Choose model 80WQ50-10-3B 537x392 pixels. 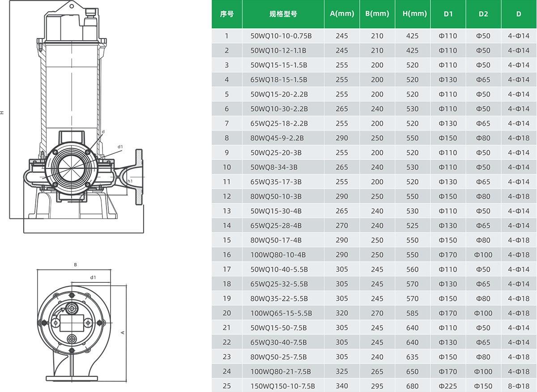tap(276, 196)
